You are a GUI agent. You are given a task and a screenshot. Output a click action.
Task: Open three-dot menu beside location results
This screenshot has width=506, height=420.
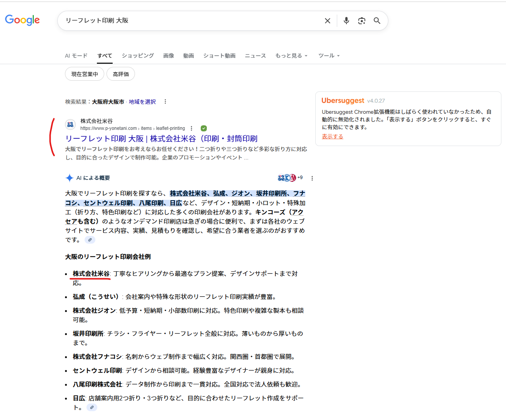click(x=165, y=102)
